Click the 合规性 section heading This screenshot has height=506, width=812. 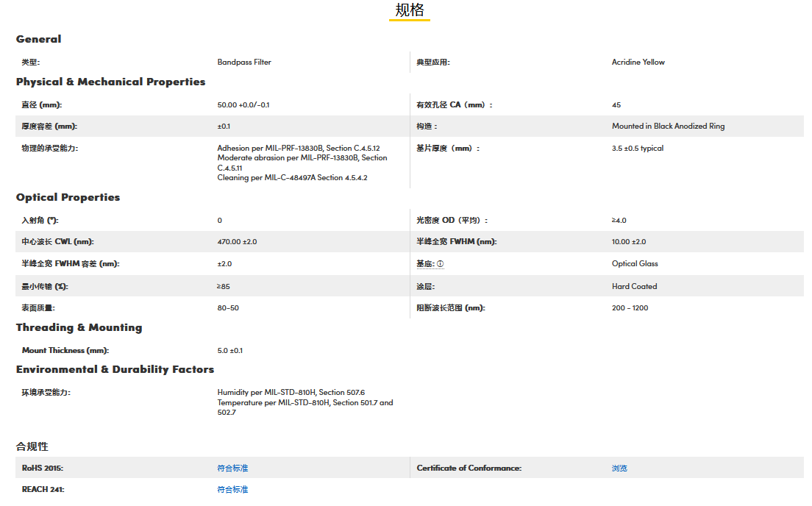[x=32, y=446]
